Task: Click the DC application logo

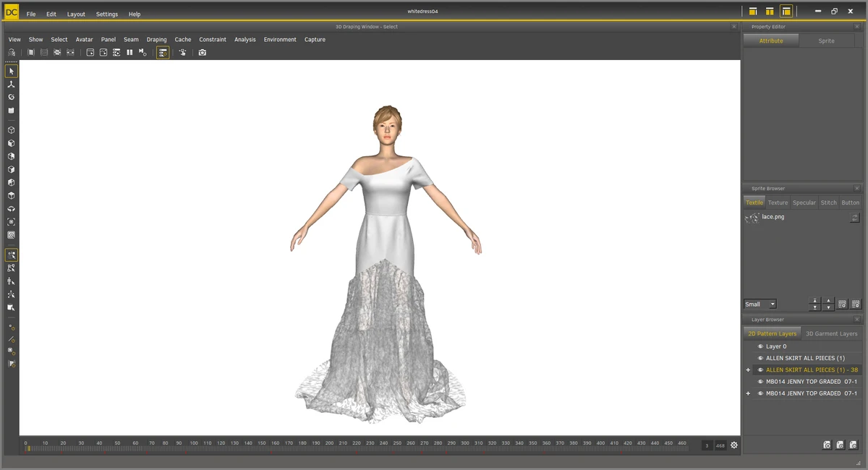Action: pos(12,12)
